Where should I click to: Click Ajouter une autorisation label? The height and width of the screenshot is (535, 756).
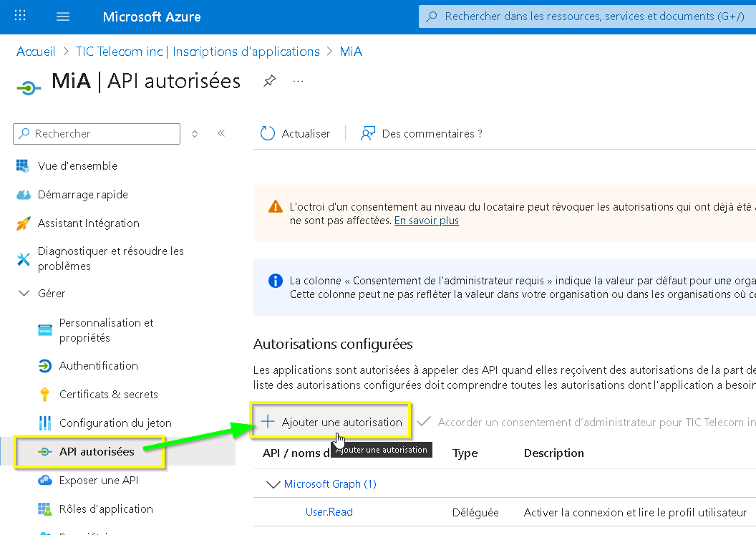tap(341, 422)
